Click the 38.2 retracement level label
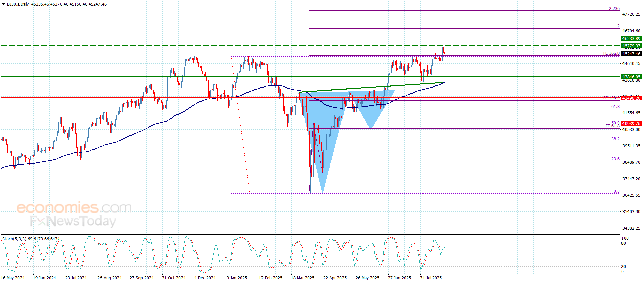 (615, 139)
